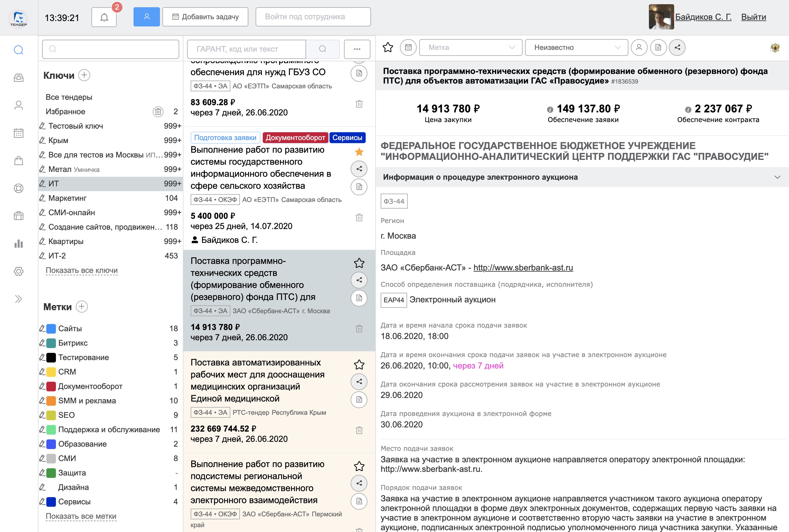Viewport: 789px width, 532px height.
Task: Open the search section in left sidebar
Action: [x=19, y=50]
